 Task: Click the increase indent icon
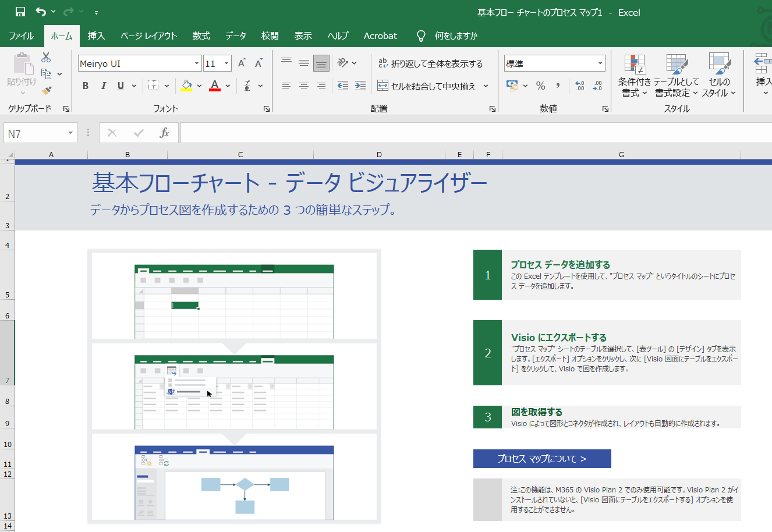coord(360,86)
